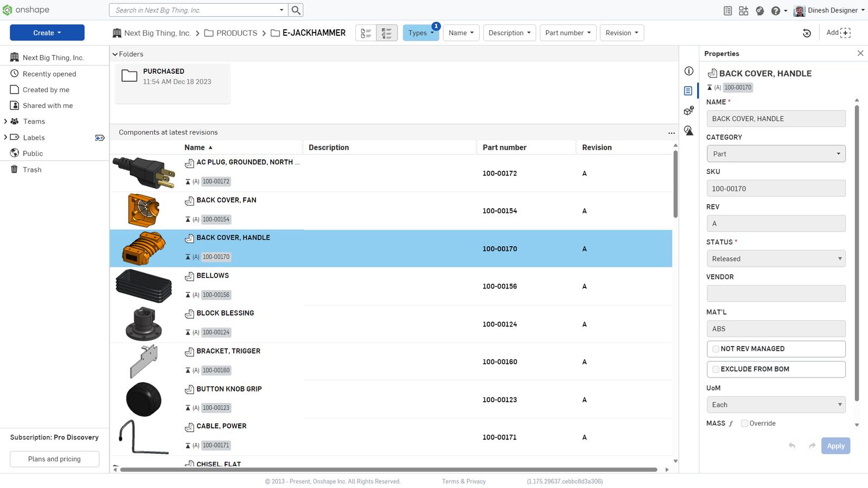
Task: Click the Apply button in Properties panel
Action: [835, 446]
